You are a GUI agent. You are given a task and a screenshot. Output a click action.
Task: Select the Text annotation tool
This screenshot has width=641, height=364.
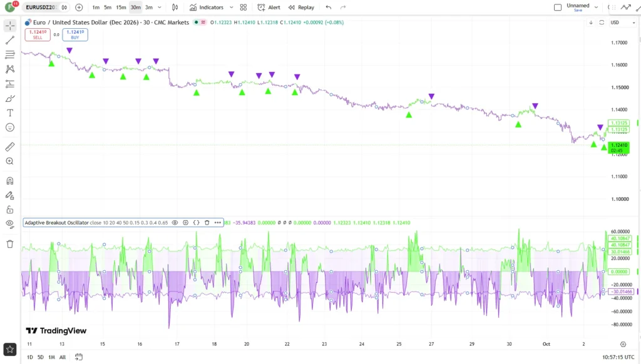pos(10,113)
